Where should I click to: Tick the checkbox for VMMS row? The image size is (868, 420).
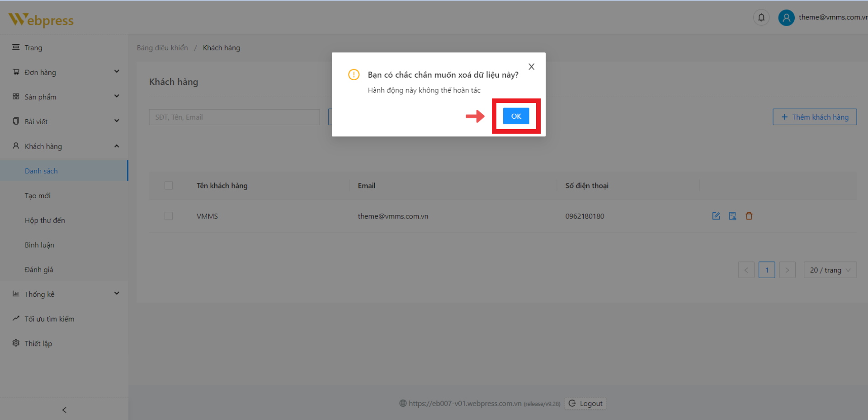[169, 216]
